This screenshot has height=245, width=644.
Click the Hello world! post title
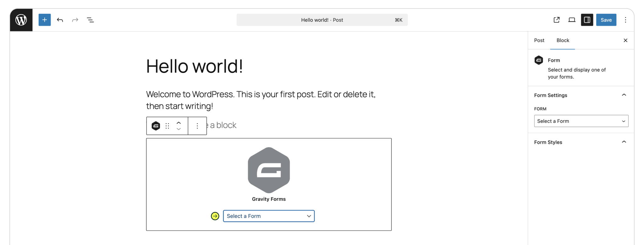coord(194,66)
